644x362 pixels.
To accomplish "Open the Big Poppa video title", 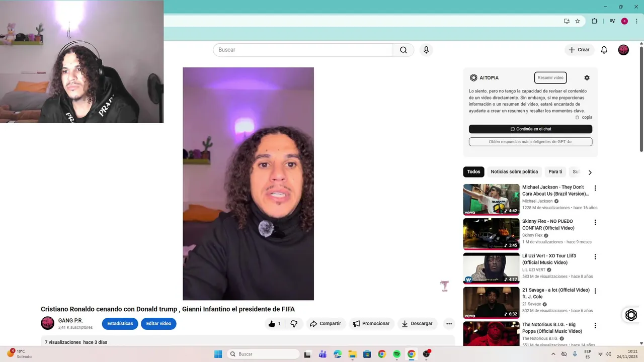I will [x=552, y=328].
